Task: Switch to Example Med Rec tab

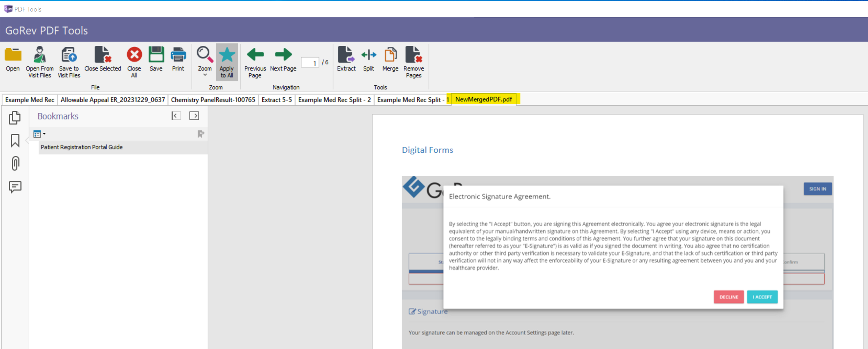Action: (30, 100)
